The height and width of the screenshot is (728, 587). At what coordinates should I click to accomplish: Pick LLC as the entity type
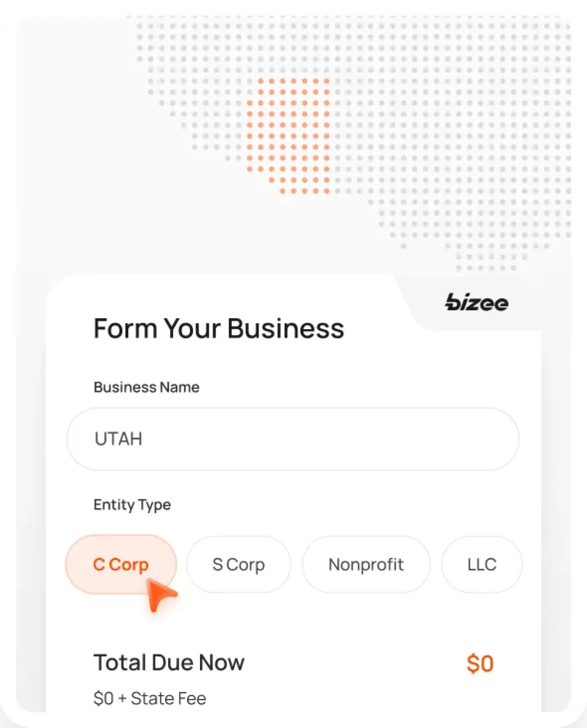coord(482,564)
